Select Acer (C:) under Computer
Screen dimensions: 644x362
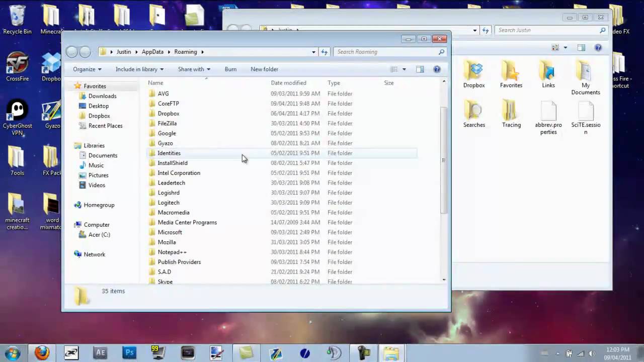(99, 235)
